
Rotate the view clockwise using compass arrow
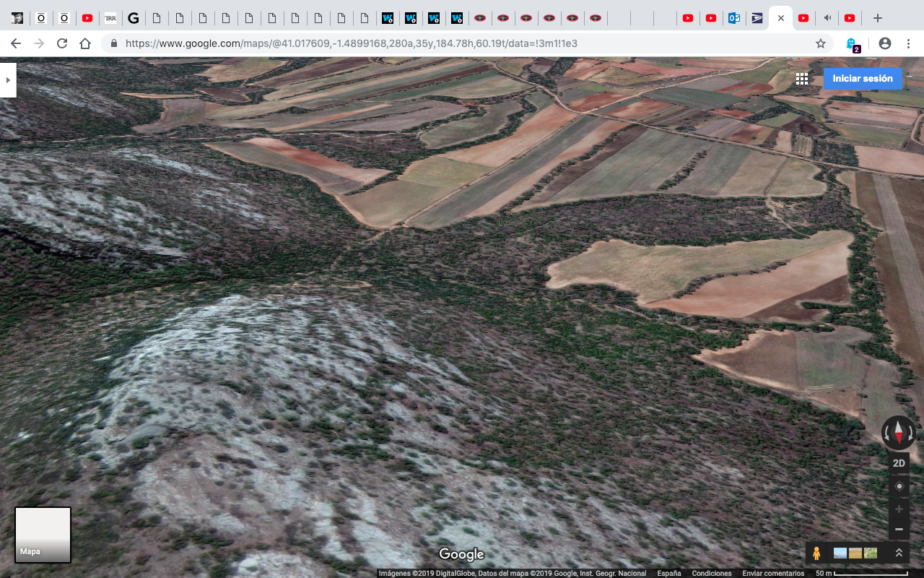(x=910, y=433)
